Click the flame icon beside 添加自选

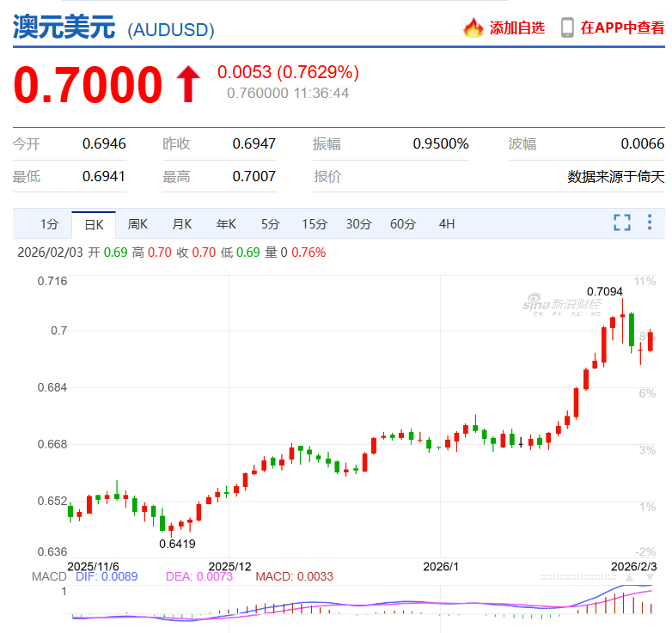point(473,27)
